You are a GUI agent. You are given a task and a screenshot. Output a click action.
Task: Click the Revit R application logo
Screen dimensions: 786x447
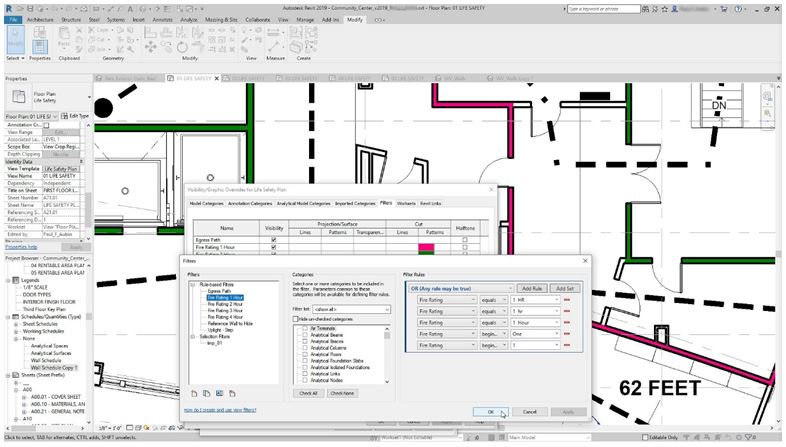10,9
